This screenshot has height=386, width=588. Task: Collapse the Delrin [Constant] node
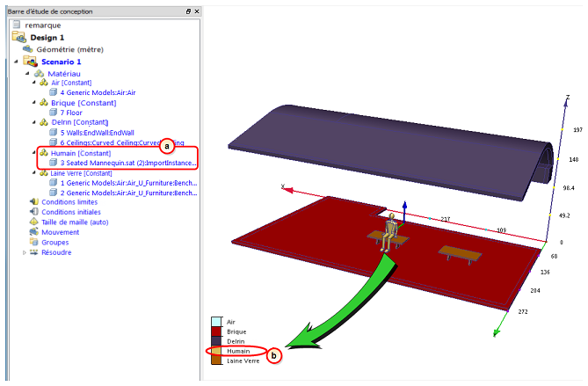tap(34, 122)
